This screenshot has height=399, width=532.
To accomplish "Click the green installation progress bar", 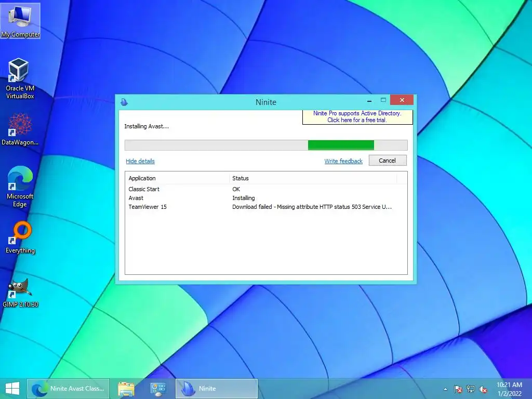I will pyautogui.click(x=266, y=145).
